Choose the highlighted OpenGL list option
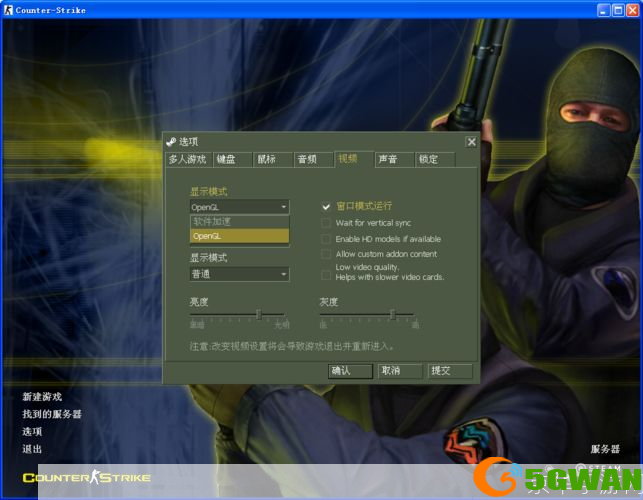Screen dimensions: 643x500 coord(239,236)
